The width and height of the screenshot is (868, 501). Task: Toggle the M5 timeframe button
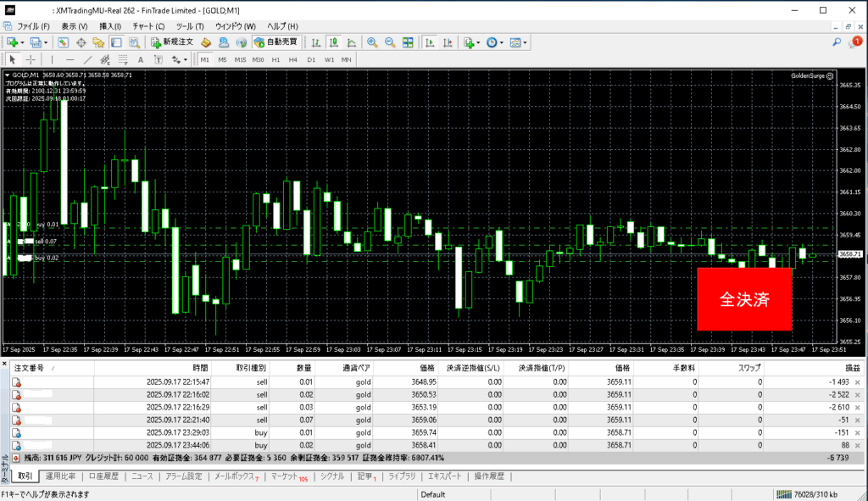222,59
